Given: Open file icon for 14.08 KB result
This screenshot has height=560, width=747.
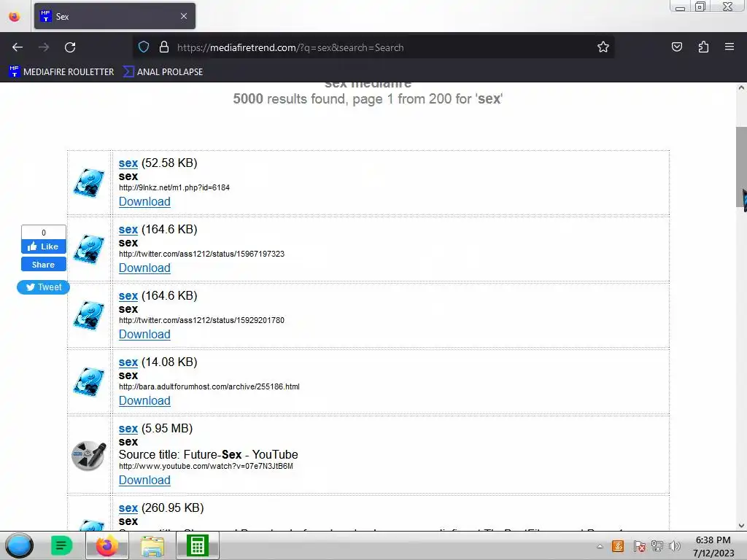Looking at the screenshot, I should click(88, 382).
